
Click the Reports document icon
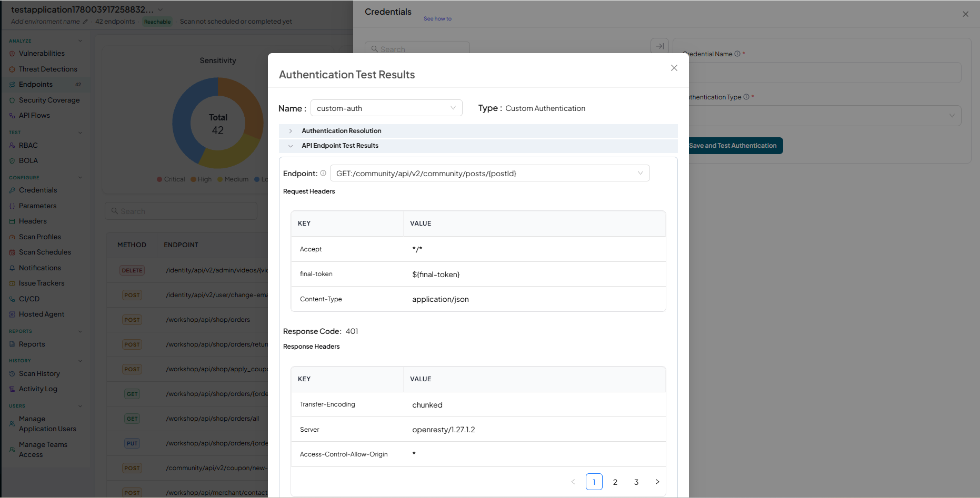tap(12, 344)
